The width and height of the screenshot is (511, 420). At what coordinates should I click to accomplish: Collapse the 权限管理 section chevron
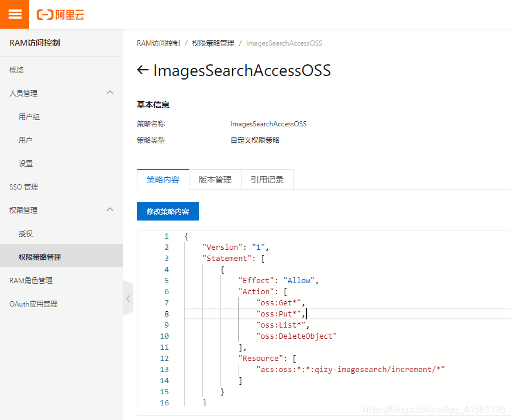(x=110, y=209)
